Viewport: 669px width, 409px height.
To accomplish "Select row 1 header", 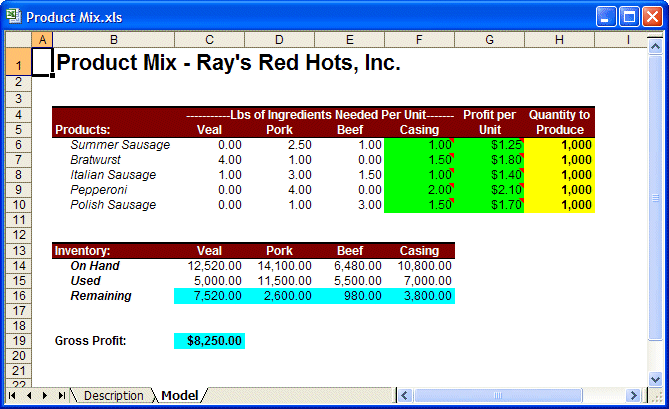I will [x=18, y=61].
